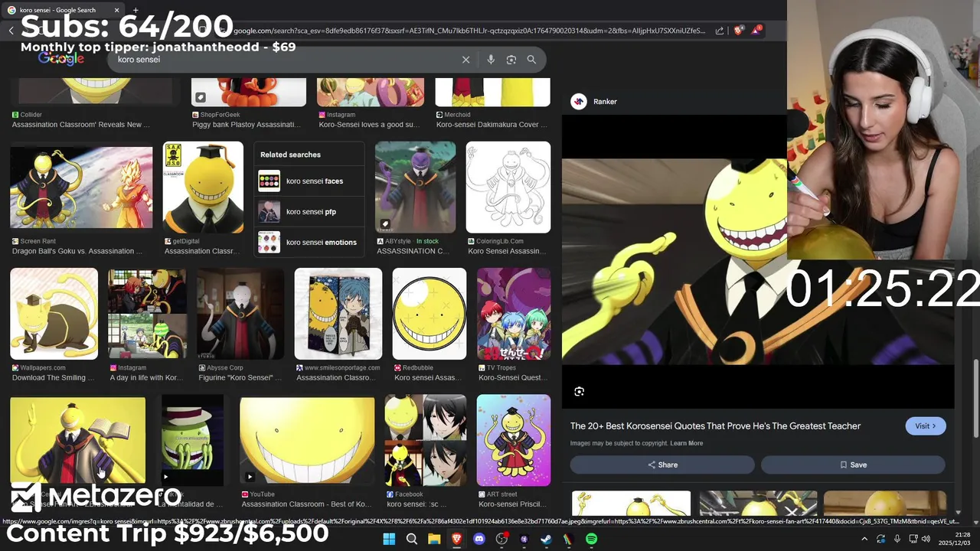Open smilesonportage.com manga cover thumbnail

[x=338, y=314]
